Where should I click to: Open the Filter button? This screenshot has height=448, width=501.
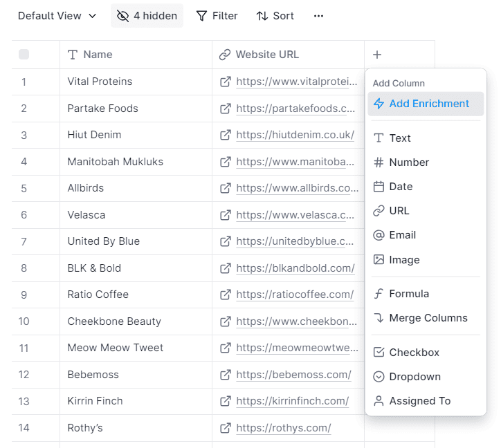click(x=217, y=16)
